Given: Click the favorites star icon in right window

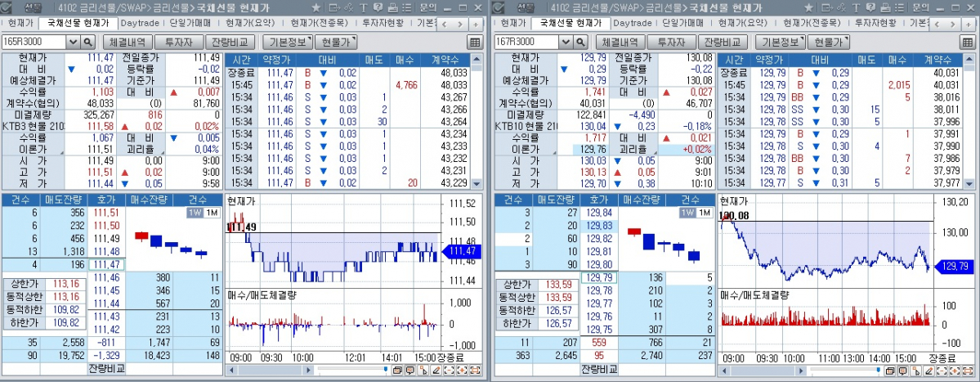Looking at the screenshot, I should coord(808,8).
